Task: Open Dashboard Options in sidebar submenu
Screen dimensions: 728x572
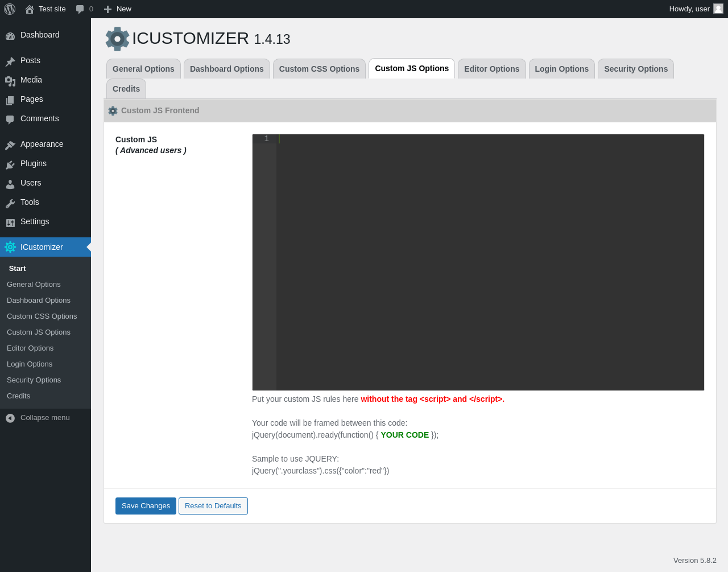Action: pyautogui.click(x=39, y=301)
